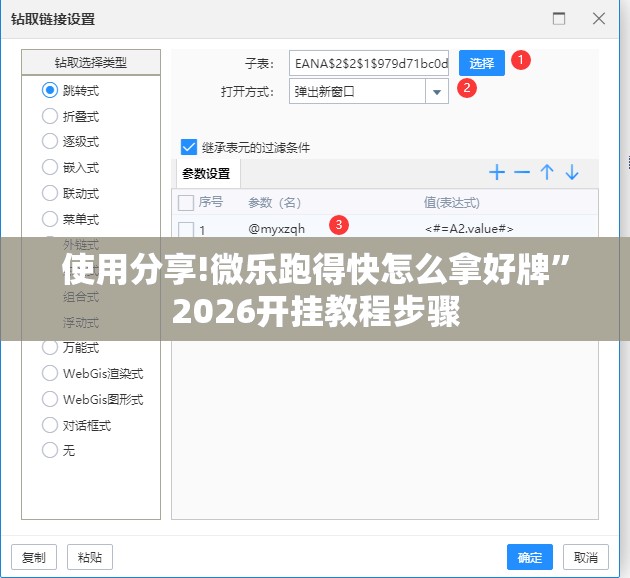Click the 粘贴 button

(90, 557)
